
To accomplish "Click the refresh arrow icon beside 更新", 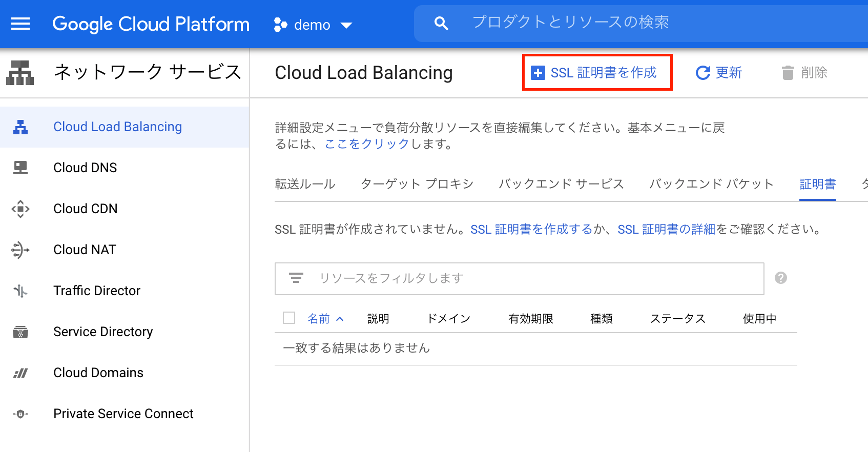I will [702, 73].
